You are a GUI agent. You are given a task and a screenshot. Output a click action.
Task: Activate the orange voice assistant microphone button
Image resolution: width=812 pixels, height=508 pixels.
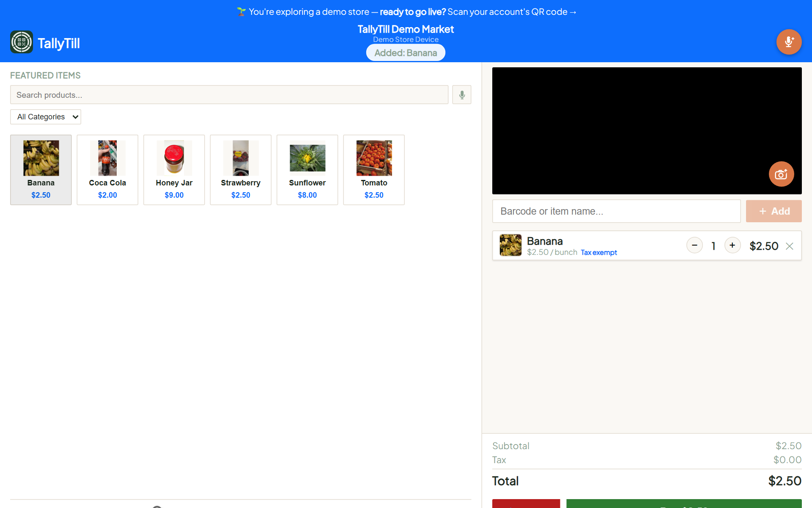click(789, 42)
